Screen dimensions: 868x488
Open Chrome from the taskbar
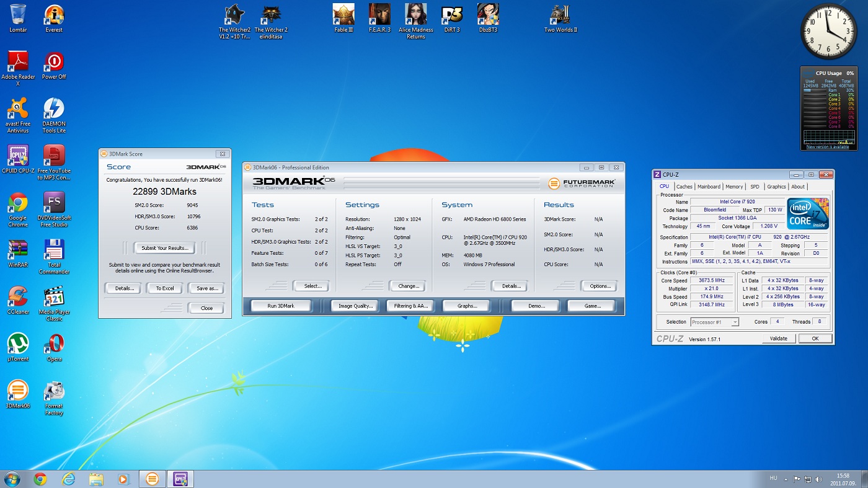click(40, 479)
